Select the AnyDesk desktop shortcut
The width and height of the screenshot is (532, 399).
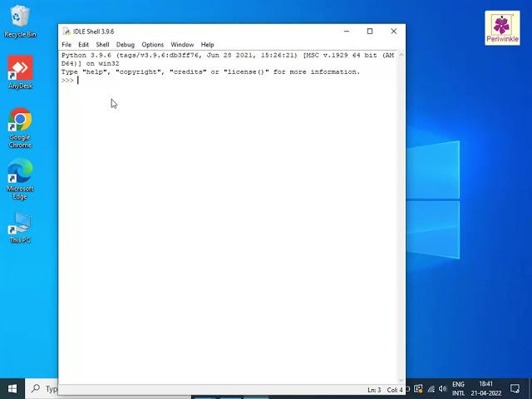(x=20, y=72)
